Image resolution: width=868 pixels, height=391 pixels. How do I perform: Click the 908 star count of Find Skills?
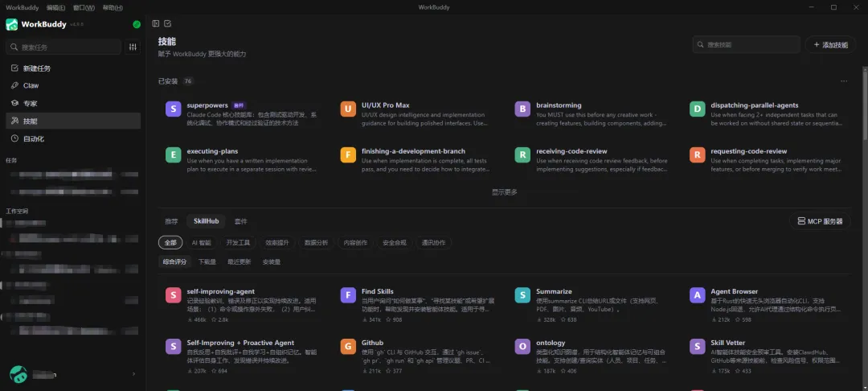(393, 319)
